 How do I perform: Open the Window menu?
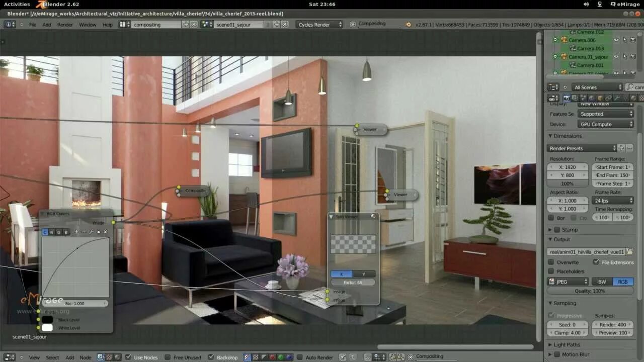[88, 25]
